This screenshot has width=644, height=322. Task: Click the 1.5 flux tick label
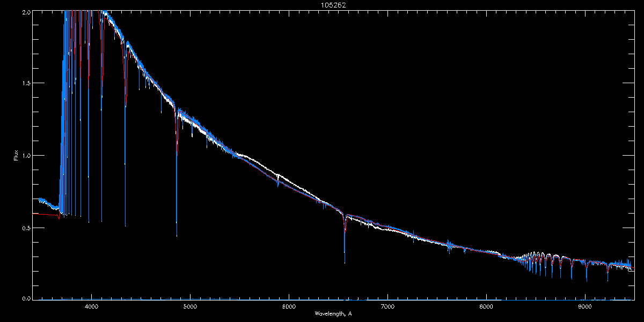tap(26, 84)
